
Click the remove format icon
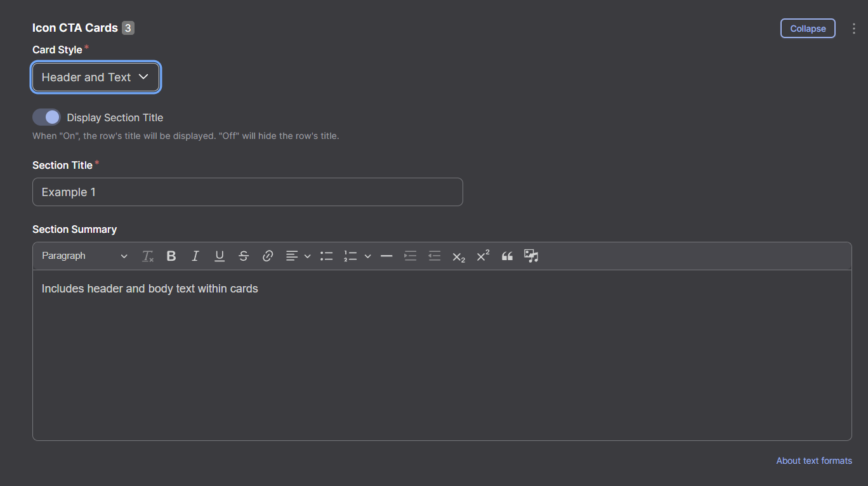[x=148, y=256]
